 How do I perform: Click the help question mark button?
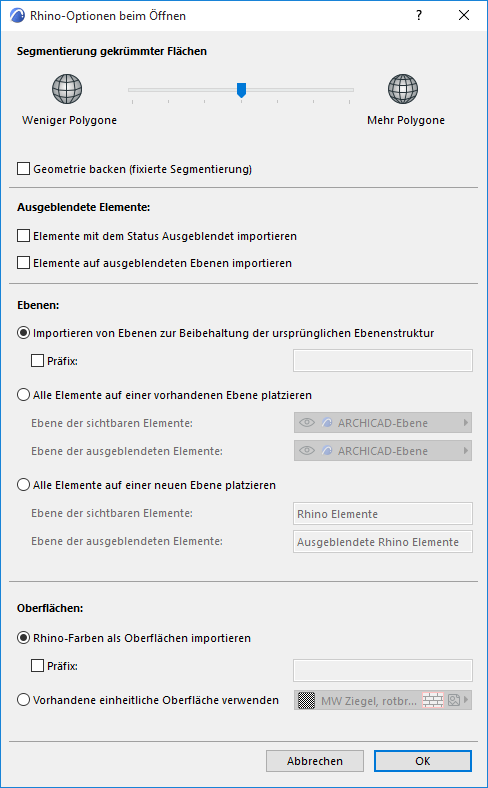(x=419, y=16)
